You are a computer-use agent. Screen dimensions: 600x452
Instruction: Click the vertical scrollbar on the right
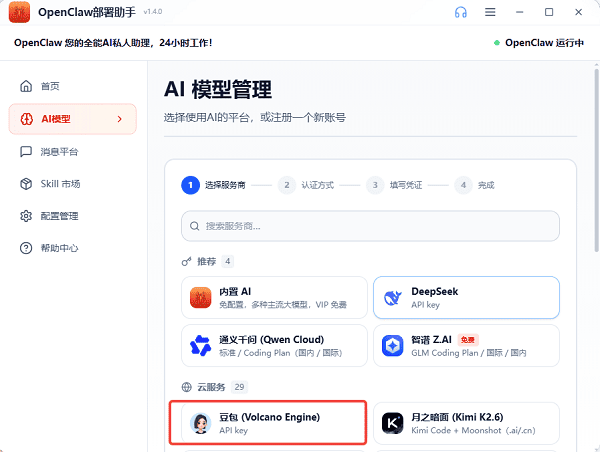point(596,161)
